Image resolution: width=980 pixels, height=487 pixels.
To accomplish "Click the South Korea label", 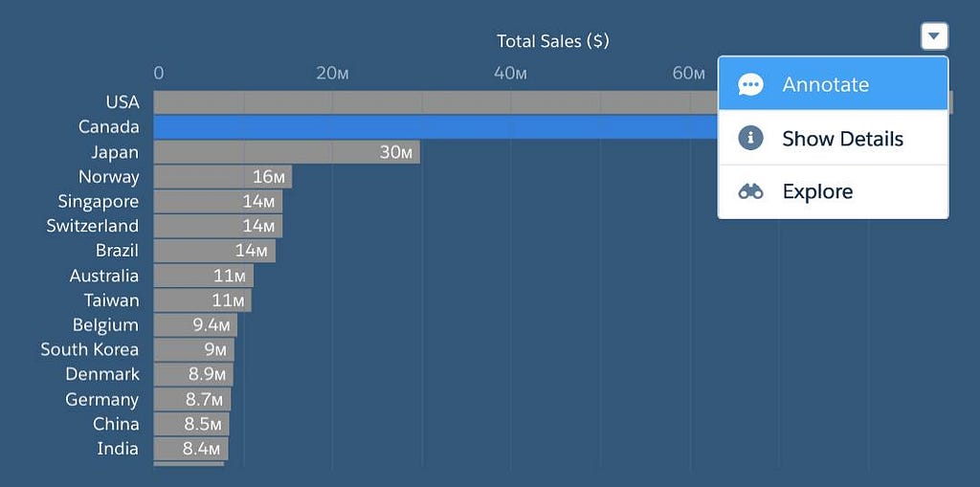I will pos(89,349).
